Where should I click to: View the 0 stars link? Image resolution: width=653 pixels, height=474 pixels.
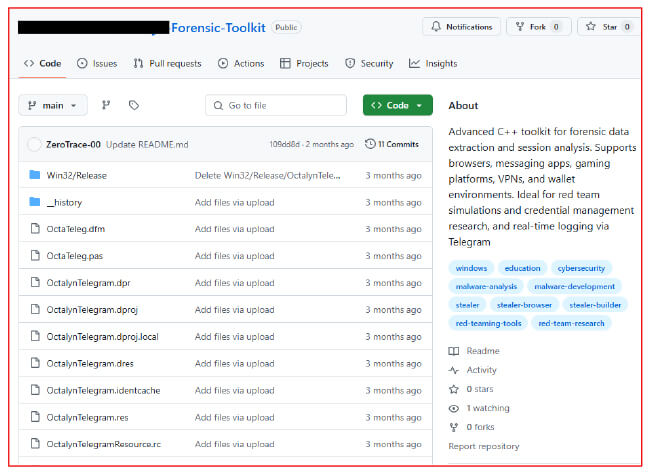pyautogui.click(x=471, y=389)
